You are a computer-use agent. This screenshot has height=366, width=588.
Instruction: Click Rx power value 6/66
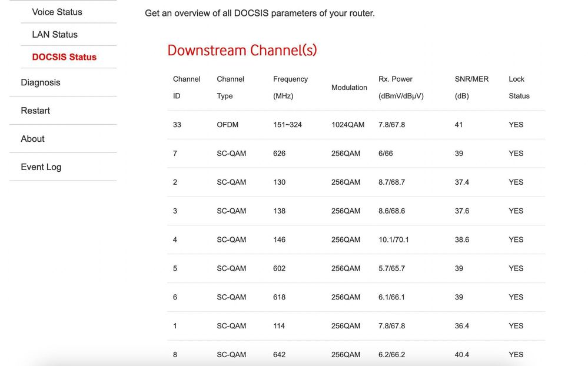tap(386, 154)
